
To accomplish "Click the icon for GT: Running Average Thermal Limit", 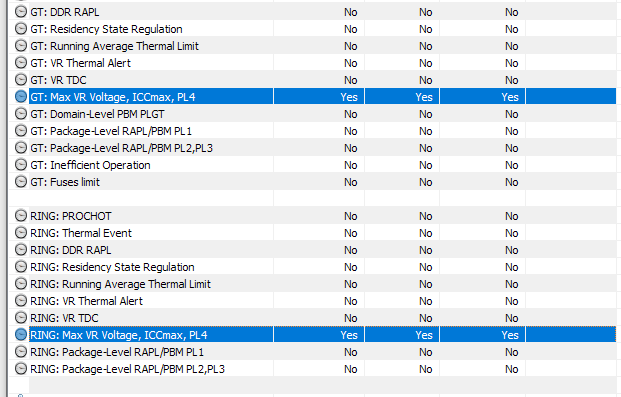I will pos(21,46).
